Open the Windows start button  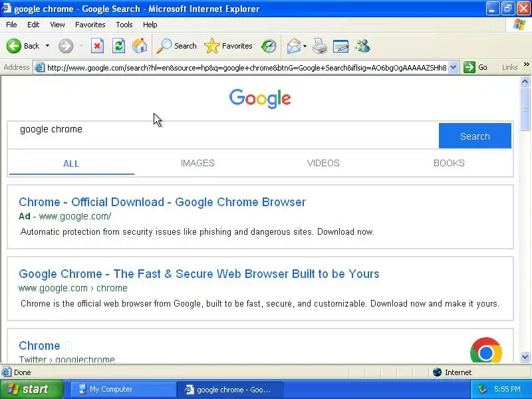click(31, 389)
